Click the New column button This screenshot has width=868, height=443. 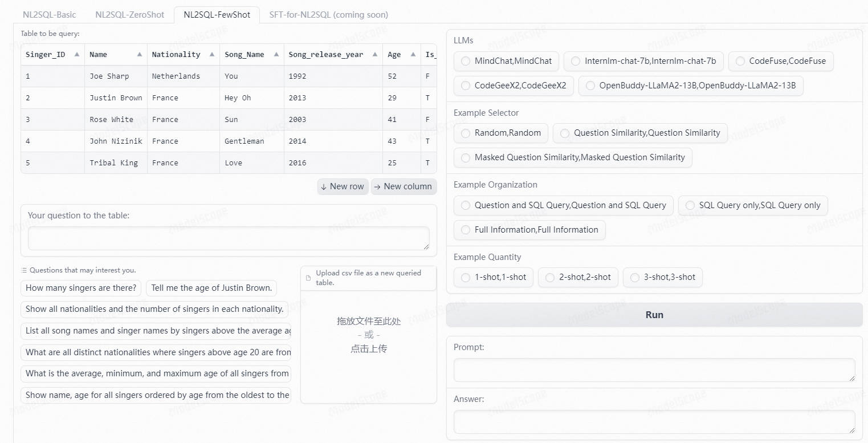point(403,186)
